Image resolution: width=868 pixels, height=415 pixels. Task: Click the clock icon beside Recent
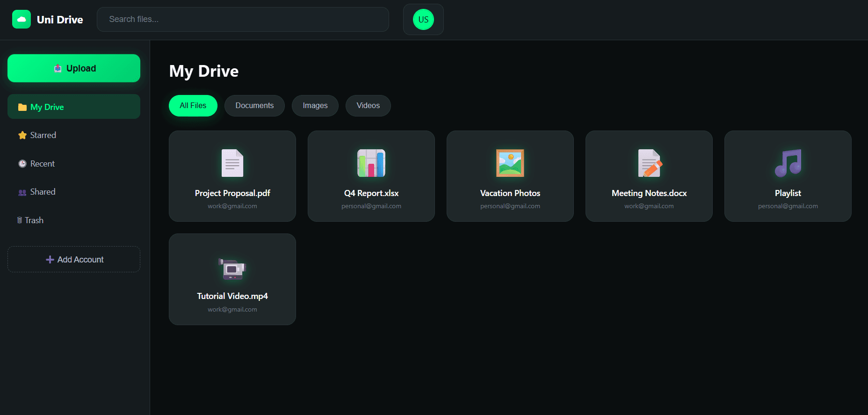[22, 164]
